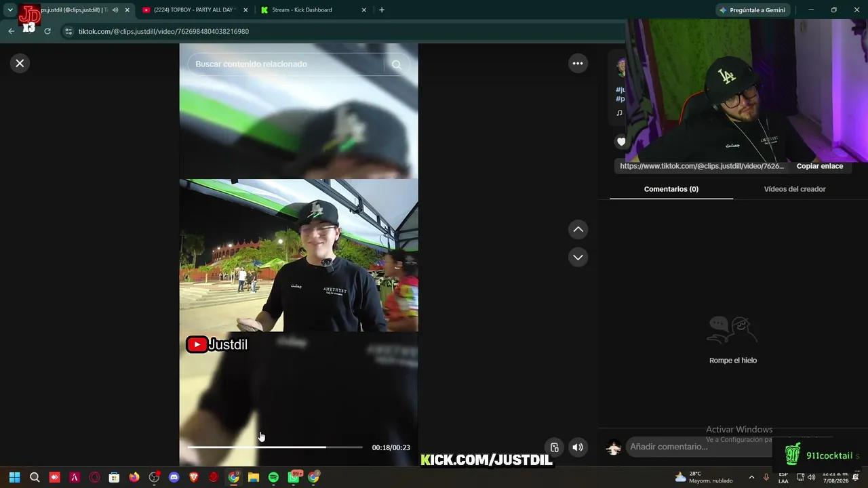Open Windows Search from the taskbar
Image resolution: width=868 pixels, height=488 pixels.
[x=35, y=477]
